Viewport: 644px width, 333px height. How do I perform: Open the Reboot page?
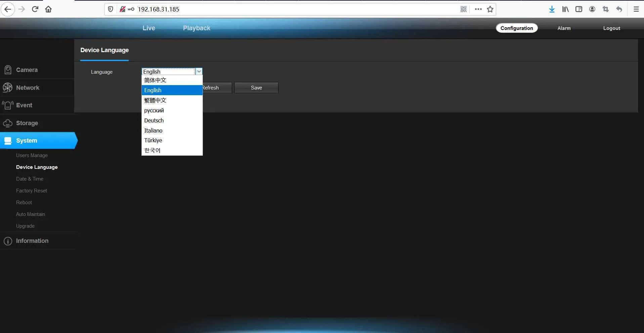pos(24,202)
